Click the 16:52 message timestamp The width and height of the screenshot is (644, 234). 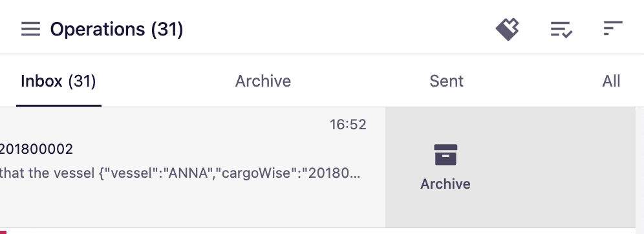pyautogui.click(x=348, y=124)
